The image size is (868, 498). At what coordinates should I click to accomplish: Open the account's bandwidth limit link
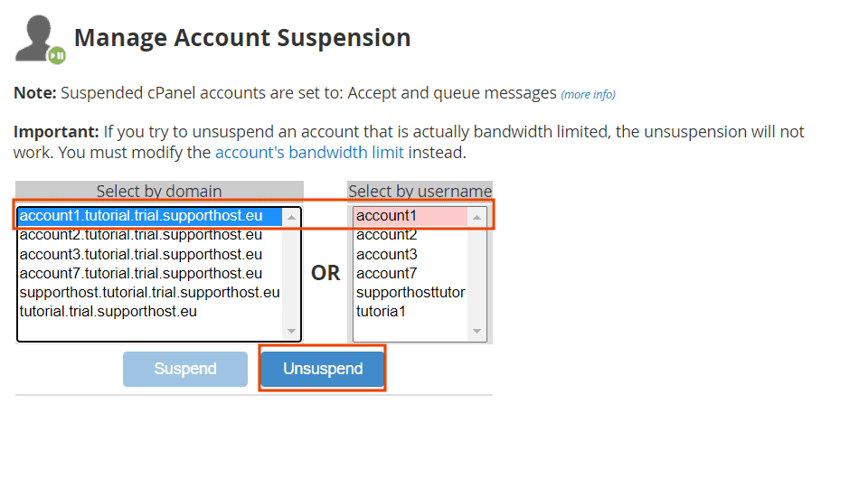click(x=309, y=153)
